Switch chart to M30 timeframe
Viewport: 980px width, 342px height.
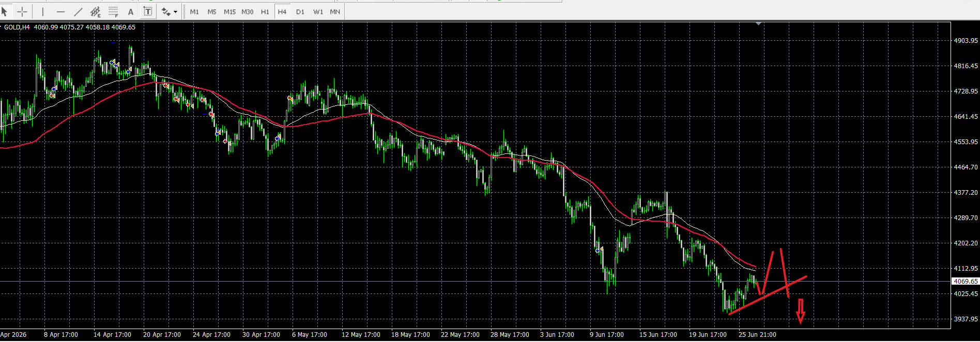tap(248, 11)
